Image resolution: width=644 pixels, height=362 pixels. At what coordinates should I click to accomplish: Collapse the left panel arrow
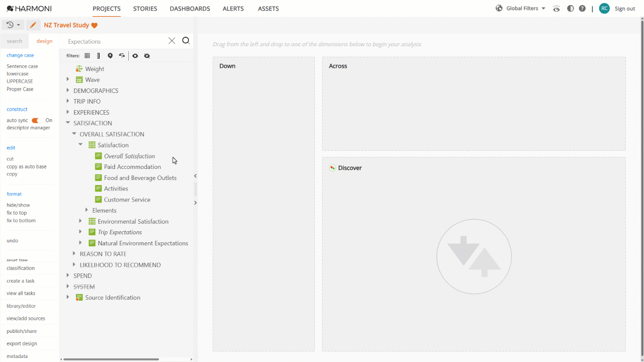[195, 176]
